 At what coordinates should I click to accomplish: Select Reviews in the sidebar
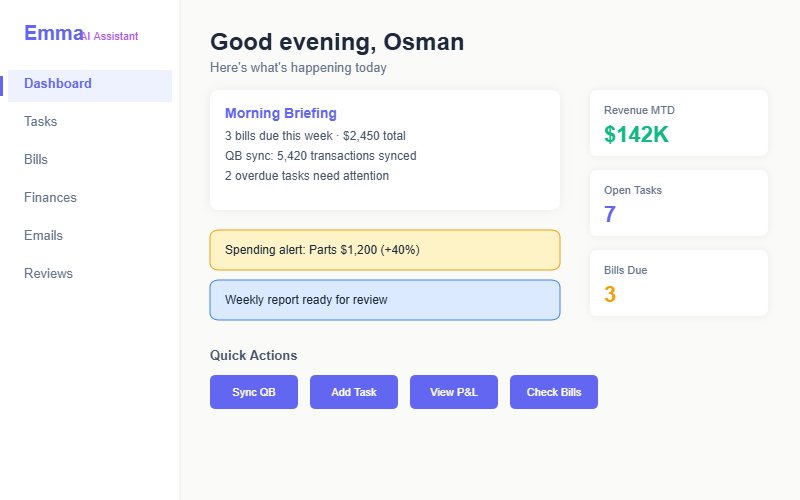48,274
